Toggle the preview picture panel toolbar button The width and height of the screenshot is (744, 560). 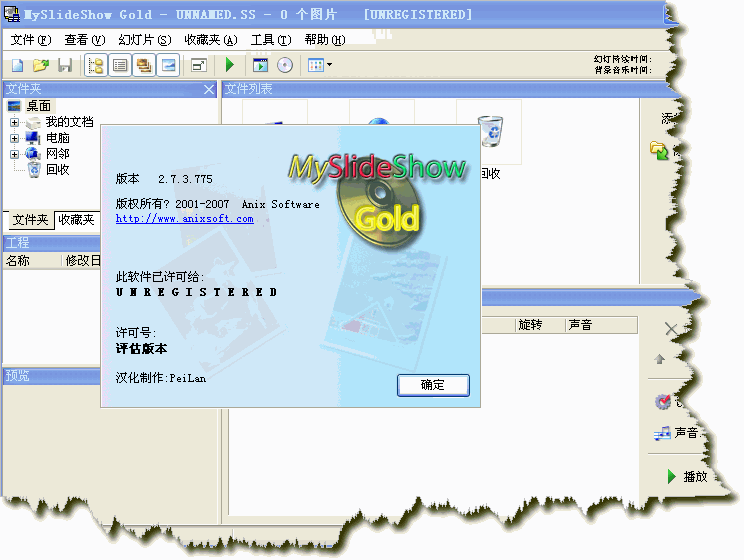tap(168, 65)
